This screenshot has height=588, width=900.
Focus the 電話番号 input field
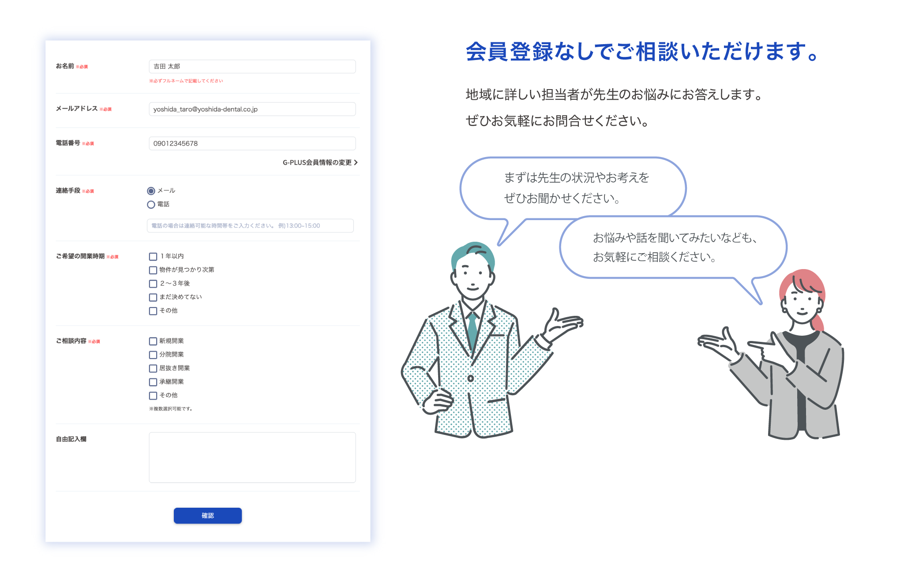[252, 144]
